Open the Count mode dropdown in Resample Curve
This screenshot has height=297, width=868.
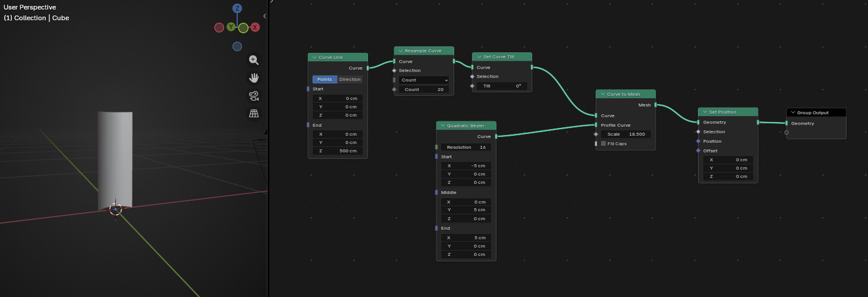[424, 80]
